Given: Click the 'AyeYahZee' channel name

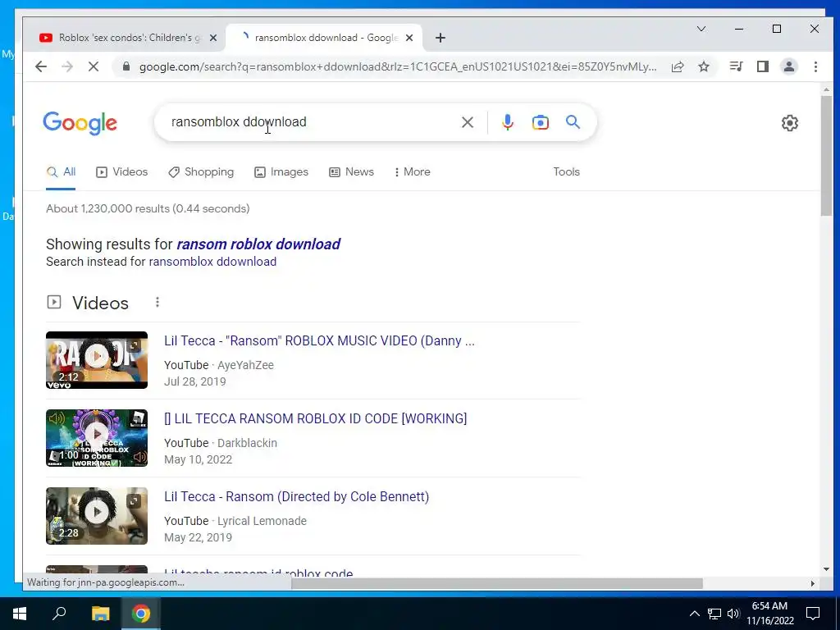Looking at the screenshot, I should 245,365.
